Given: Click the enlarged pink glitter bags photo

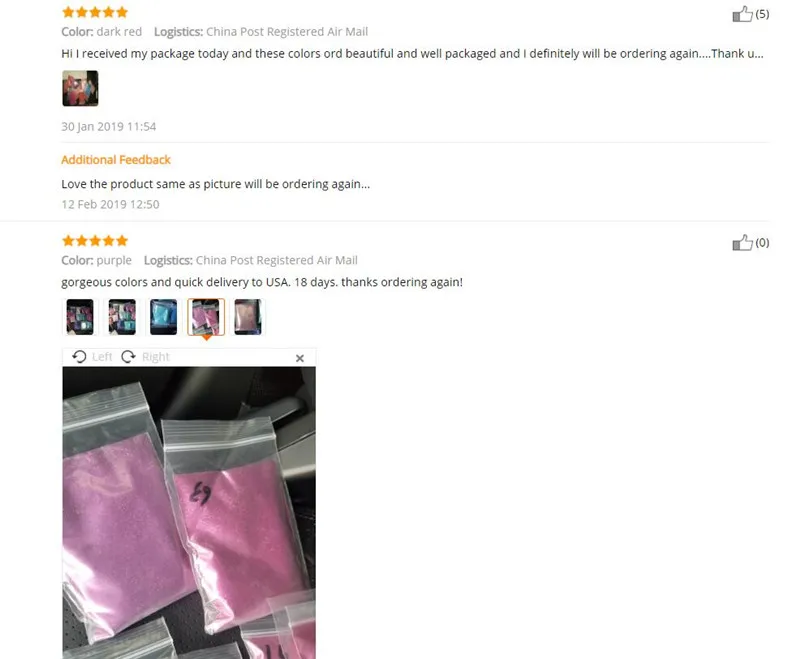Looking at the screenshot, I should pos(189,513).
